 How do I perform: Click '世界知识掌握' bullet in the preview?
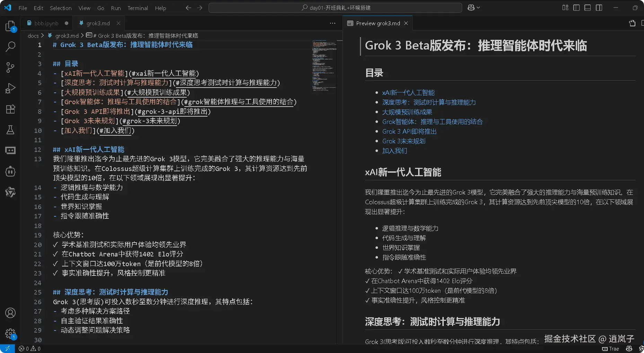pyautogui.click(x=401, y=247)
